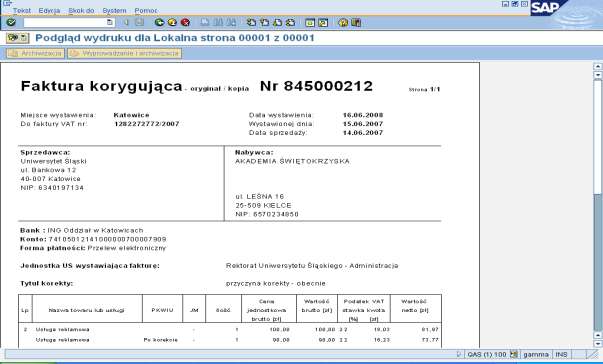Viewport: 603px width, 364px height.
Task: Go to last page icon
Action: (x=291, y=23)
